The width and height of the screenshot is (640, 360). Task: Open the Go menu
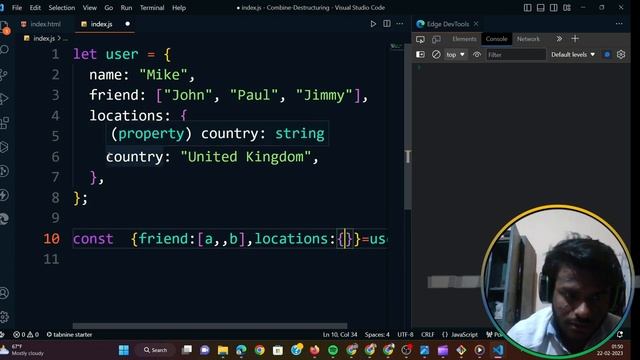point(109,8)
